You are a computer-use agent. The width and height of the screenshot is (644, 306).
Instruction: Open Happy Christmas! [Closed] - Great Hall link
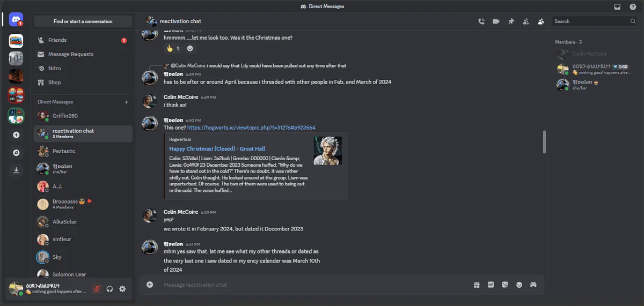tap(217, 149)
